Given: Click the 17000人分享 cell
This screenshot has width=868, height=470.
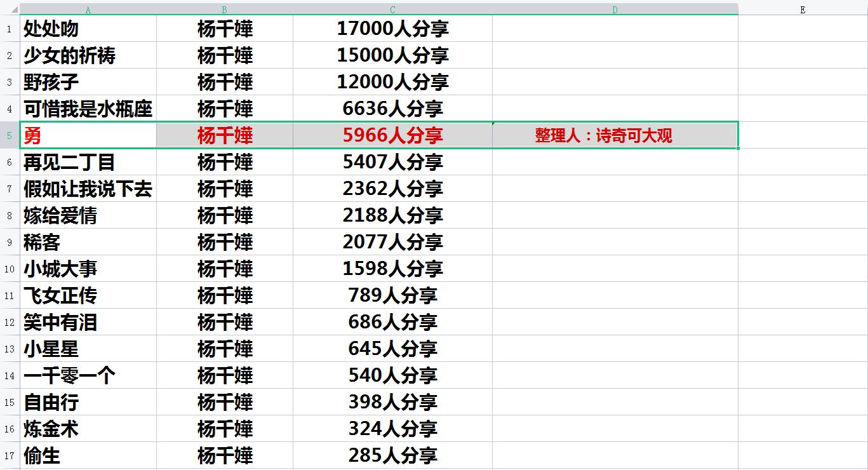Looking at the screenshot, I should pyautogui.click(x=392, y=29).
